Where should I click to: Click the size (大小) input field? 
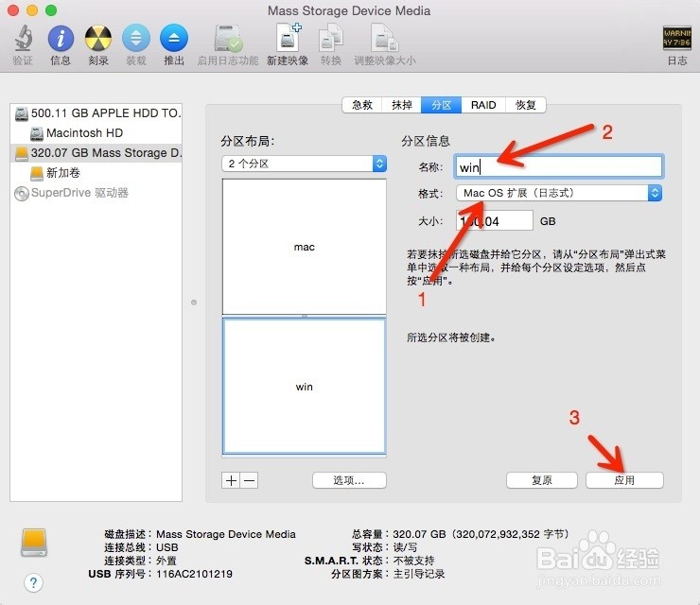pos(495,221)
